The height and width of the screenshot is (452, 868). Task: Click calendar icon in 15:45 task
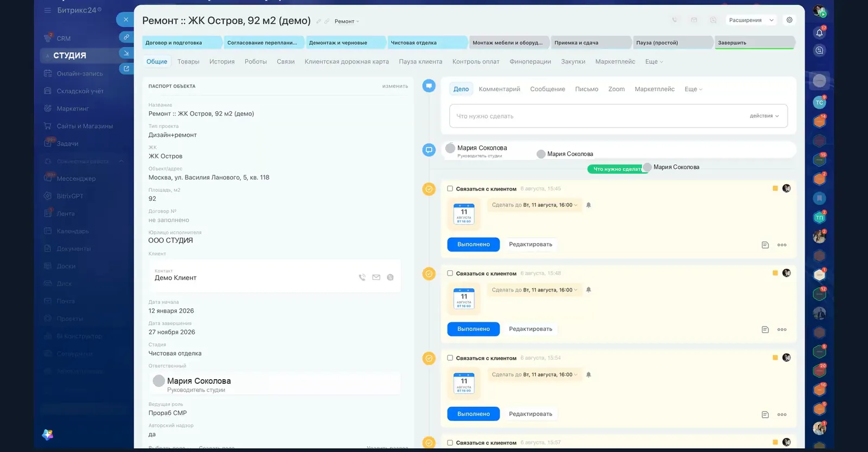464,214
